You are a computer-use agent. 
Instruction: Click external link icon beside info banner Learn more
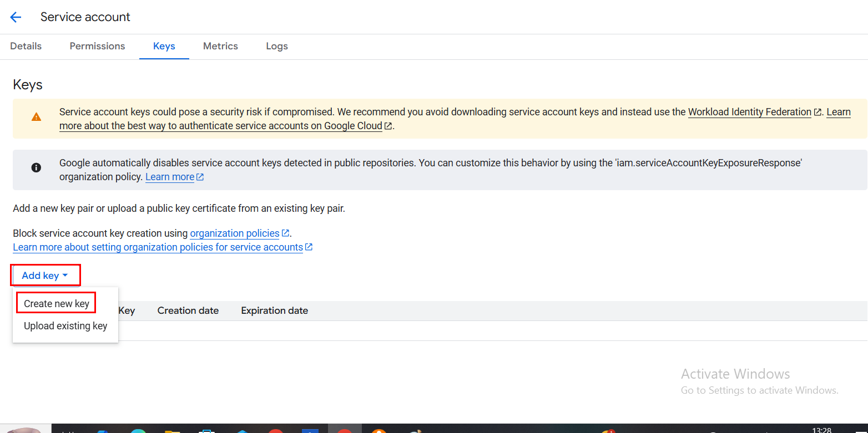pos(200,177)
